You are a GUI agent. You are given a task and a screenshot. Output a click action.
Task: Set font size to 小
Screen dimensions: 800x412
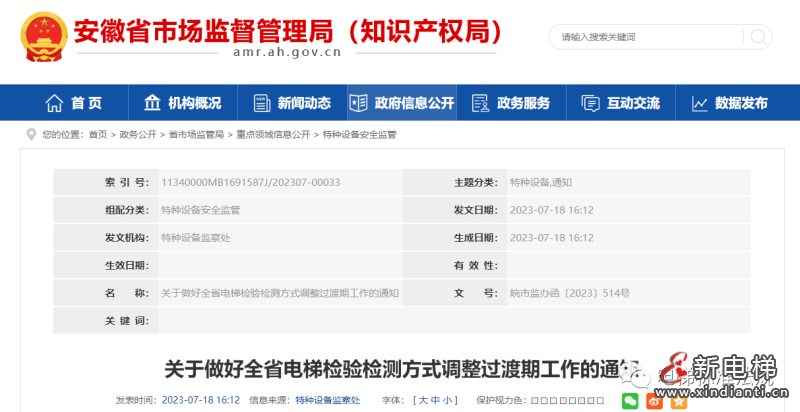pos(447,400)
